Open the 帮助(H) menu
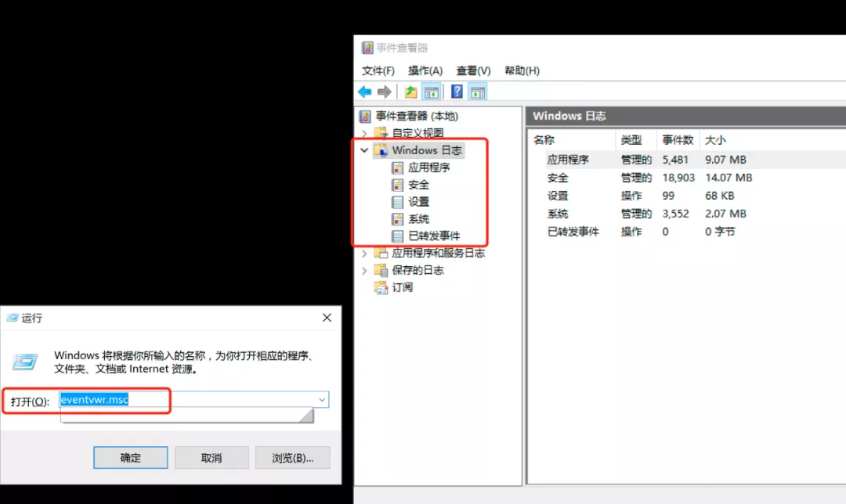The height and width of the screenshot is (504, 846). click(522, 70)
